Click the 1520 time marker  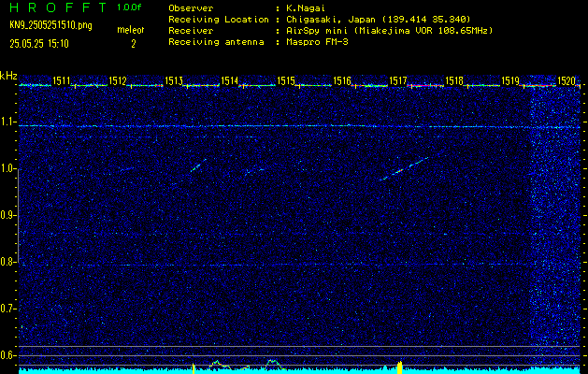[566, 80]
